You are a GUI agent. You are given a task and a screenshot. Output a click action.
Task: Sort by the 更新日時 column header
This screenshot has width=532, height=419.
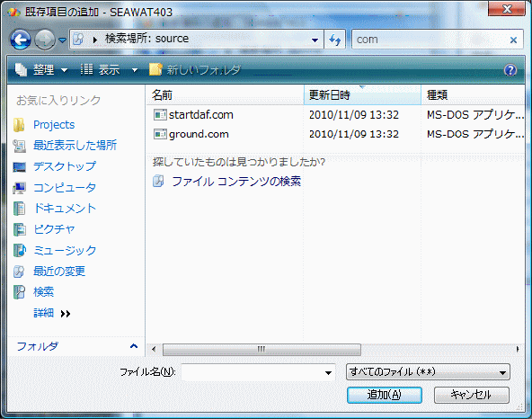(x=362, y=94)
